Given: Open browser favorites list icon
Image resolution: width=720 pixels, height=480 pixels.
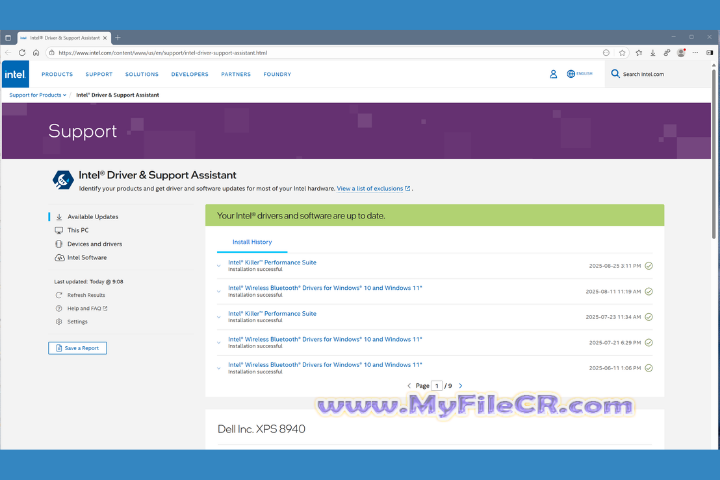Looking at the screenshot, I should 638,53.
